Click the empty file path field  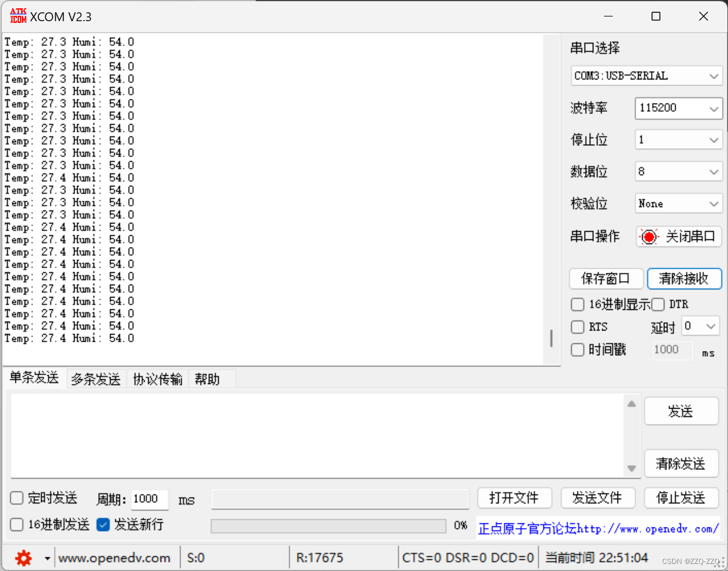point(340,499)
